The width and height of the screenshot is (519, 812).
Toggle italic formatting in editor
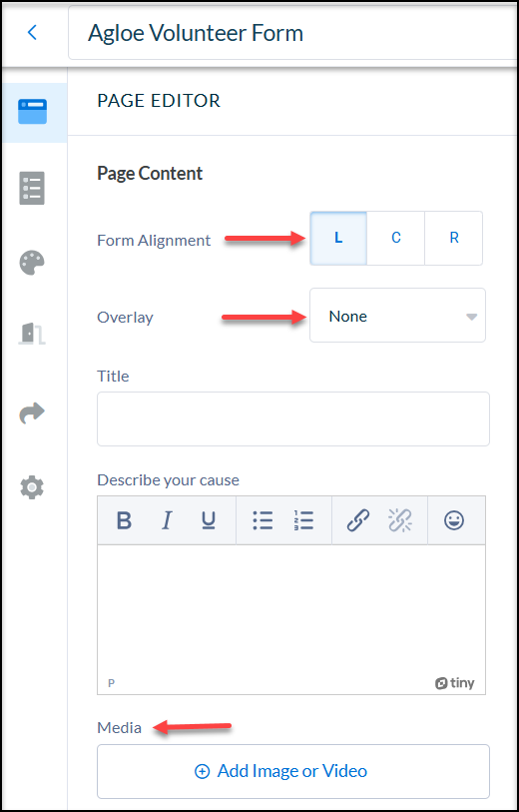(x=167, y=520)
